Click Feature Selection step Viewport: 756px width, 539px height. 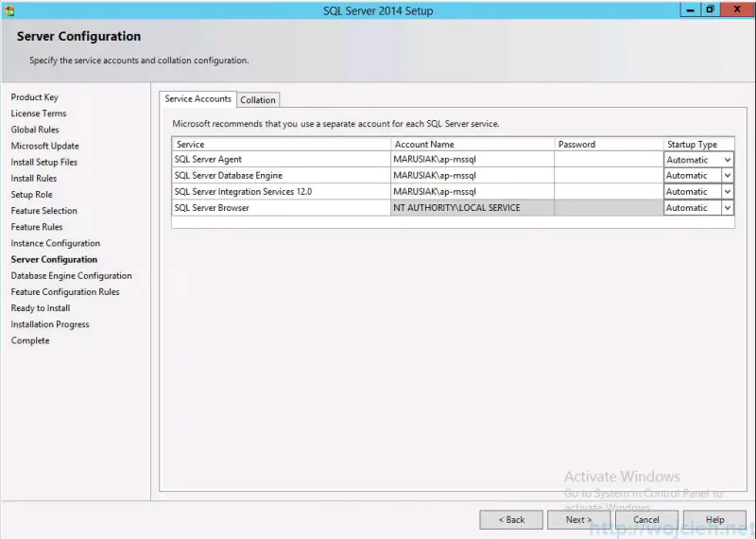43,210
